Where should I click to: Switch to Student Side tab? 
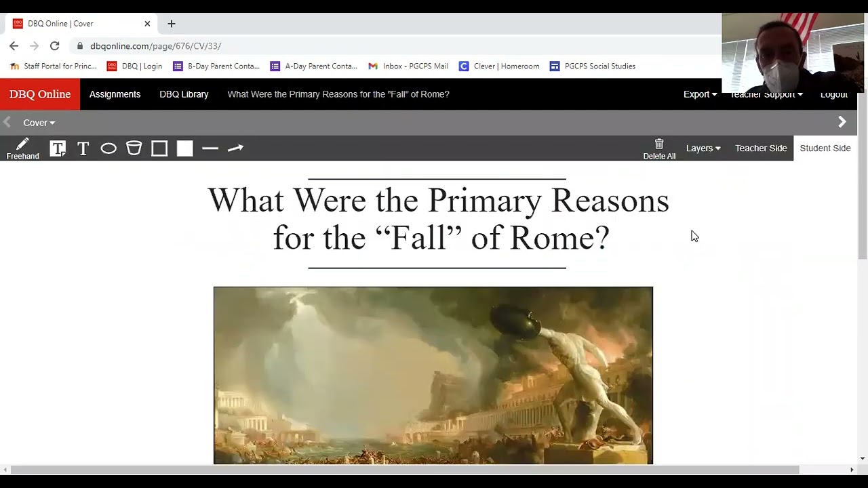[x=825, y=148]
